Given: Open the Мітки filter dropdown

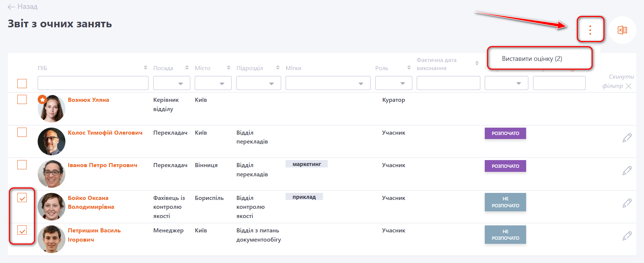Looking at the screenshot, I should (328, 83).
